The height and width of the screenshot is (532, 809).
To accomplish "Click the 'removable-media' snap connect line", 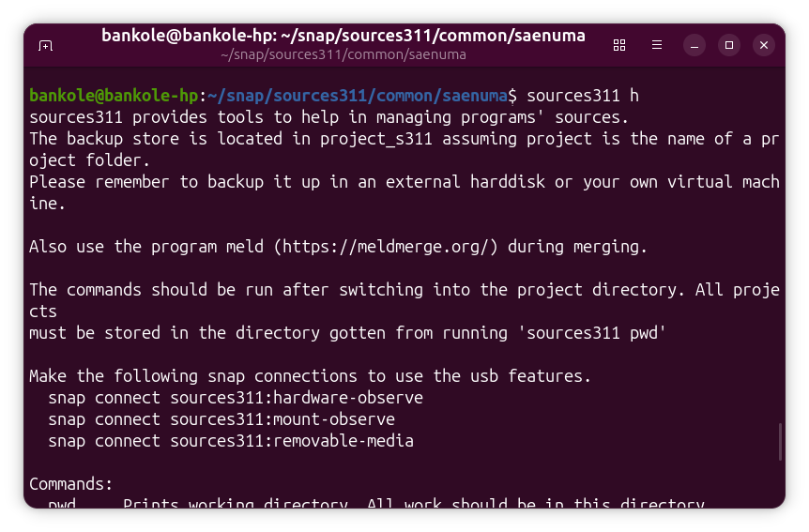I will pos(231,441).
